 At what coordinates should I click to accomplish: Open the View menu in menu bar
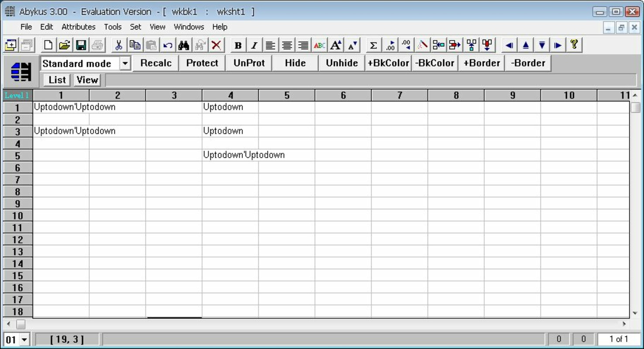click(x=158, y=27)
